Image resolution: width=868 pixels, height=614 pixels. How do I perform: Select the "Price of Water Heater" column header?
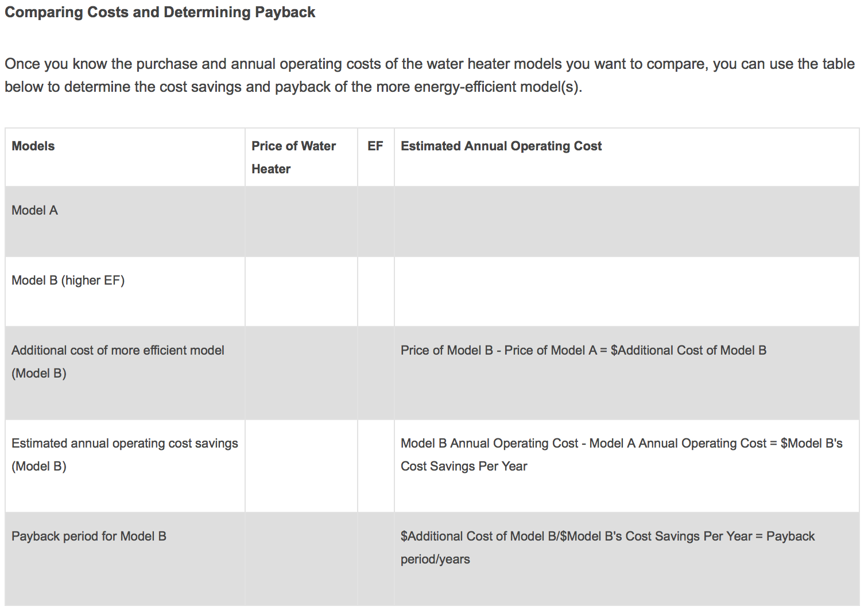point(293,157)
